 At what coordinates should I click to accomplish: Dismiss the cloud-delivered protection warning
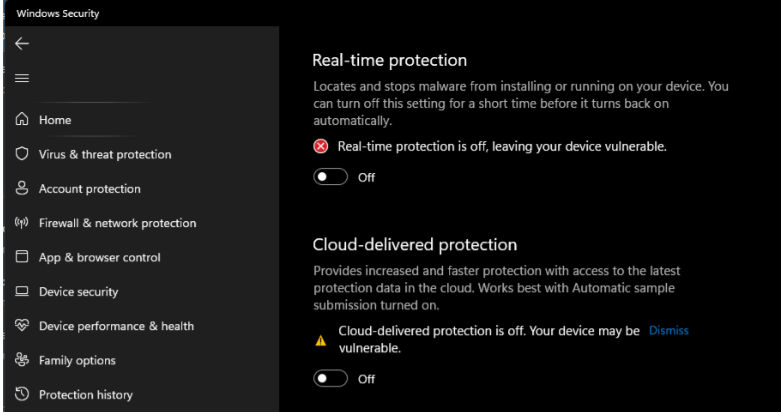tap(668, 330)
